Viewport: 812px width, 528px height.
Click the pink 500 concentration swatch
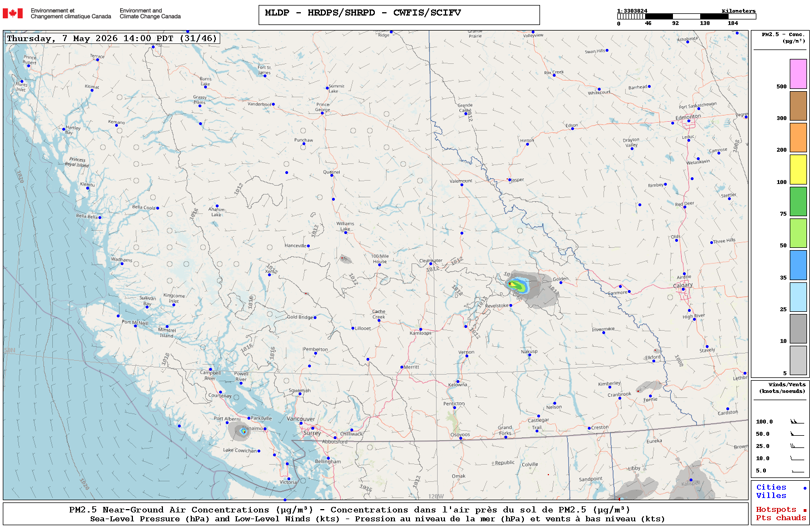point(798,74)
